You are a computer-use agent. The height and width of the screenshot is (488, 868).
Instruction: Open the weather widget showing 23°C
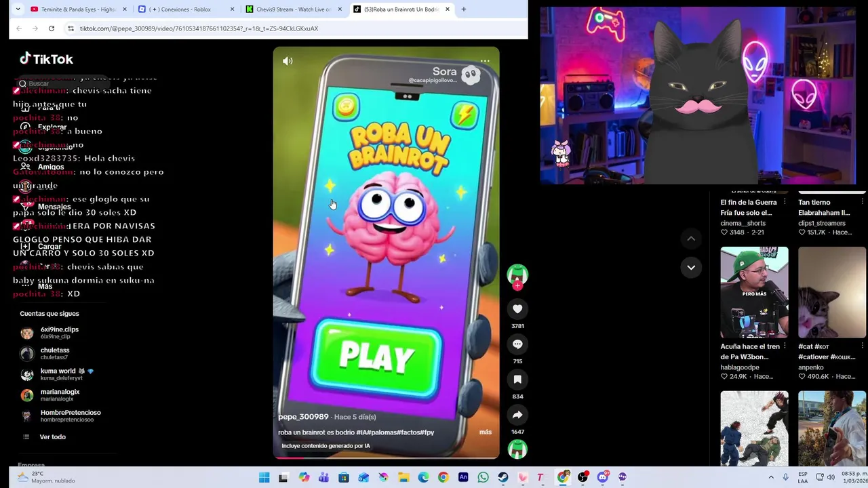[x=46, y=477]
